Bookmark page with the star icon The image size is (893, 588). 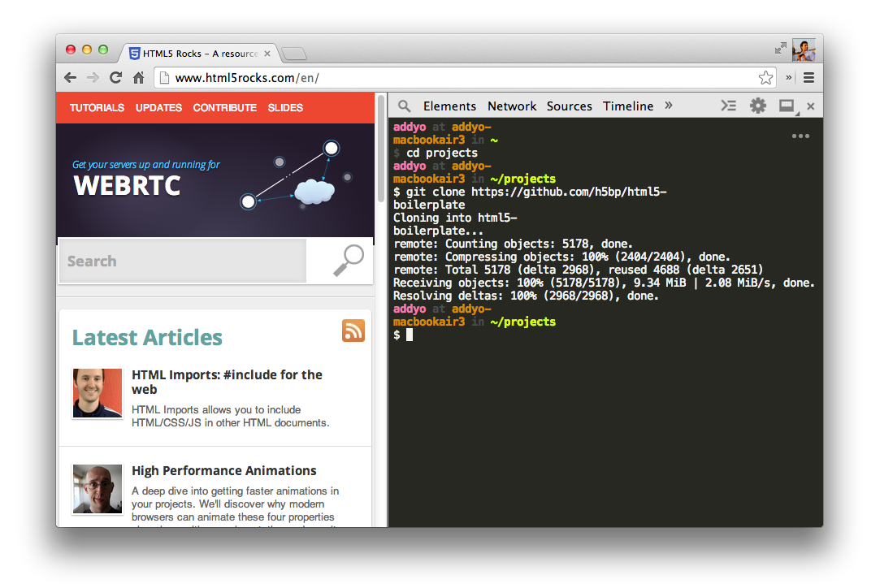point(765,78)
